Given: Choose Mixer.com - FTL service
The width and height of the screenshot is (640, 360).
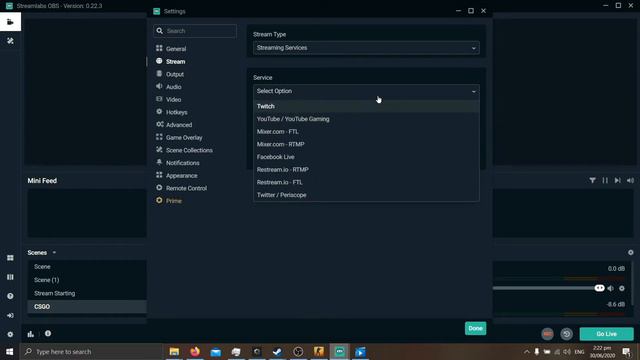Looking at the screenshot, I should tap(366, 131).
